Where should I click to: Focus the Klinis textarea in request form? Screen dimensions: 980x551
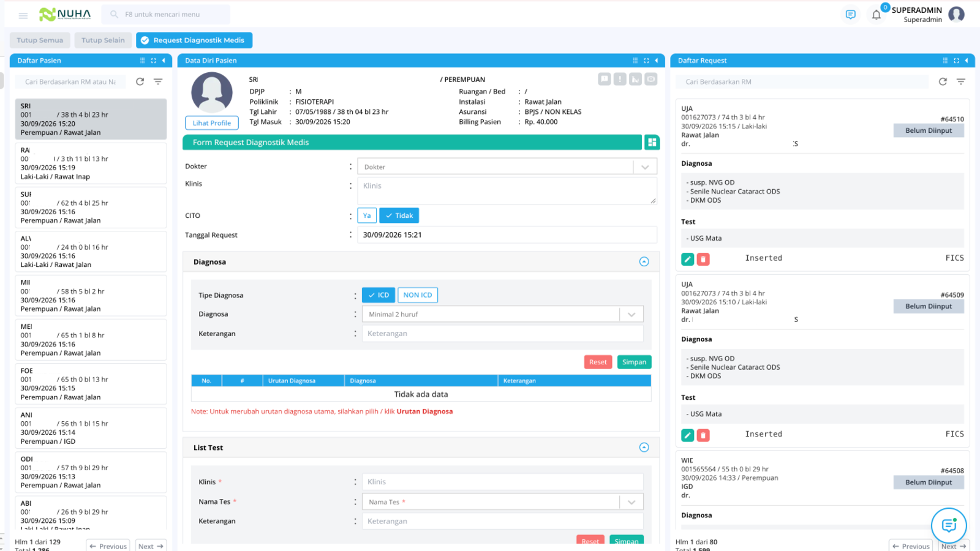(507, 191)
